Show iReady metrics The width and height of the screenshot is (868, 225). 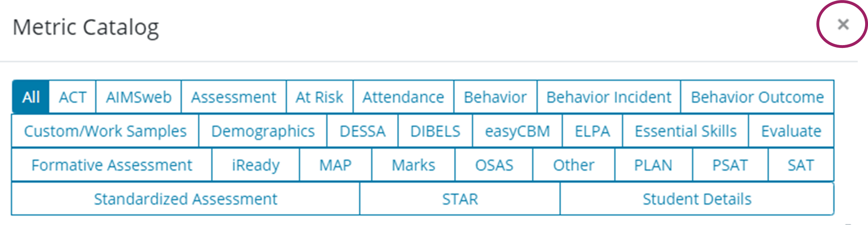(x=255, y=165)
